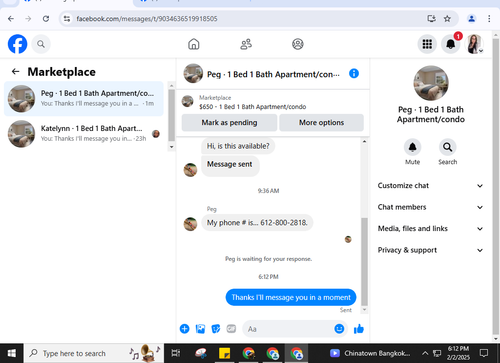Viewport: 500px width, 363px height.
Task: Open account profile picture menu
Action: pyautogui.click(x=474, y=44)
